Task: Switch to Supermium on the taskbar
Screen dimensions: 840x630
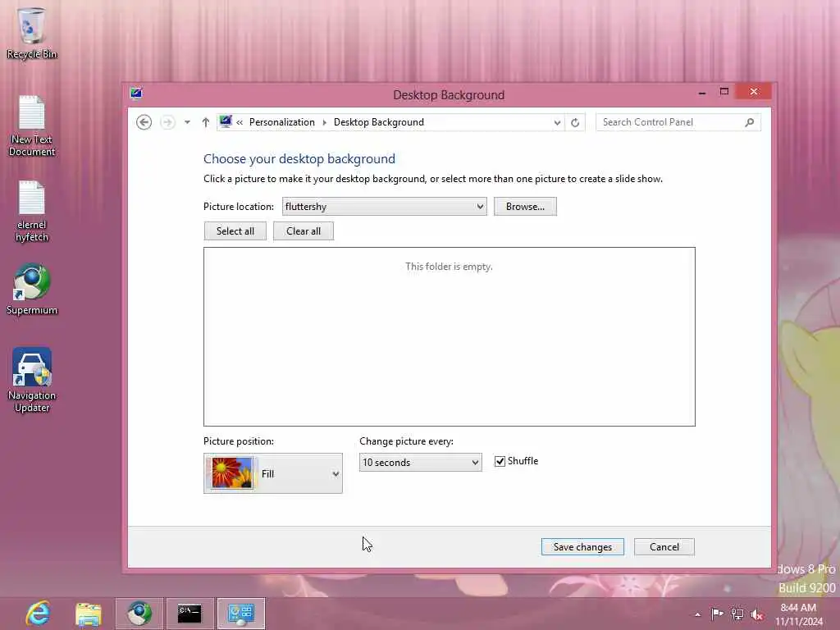Action: (139, 614)
